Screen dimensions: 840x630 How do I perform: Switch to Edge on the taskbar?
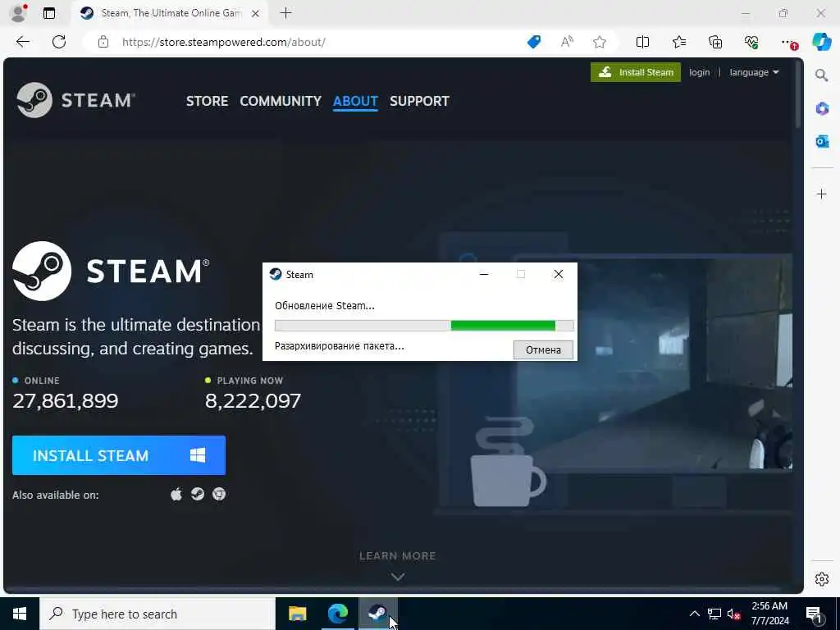click(x=337, y=614)
